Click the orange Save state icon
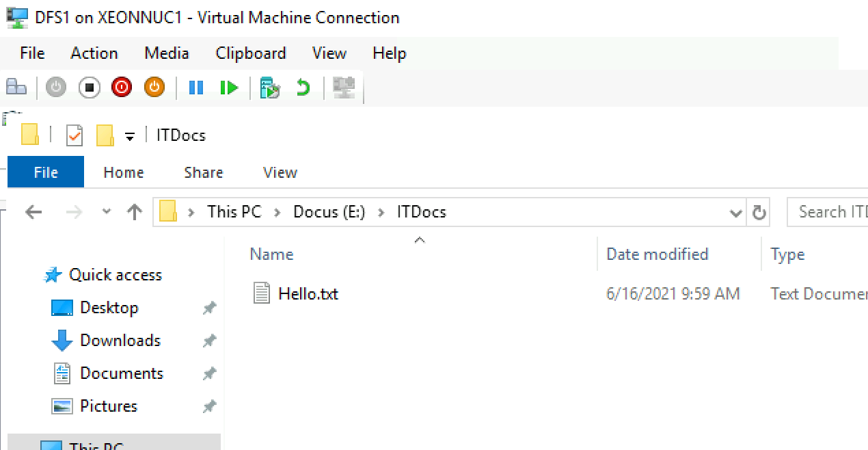Screen dimensions: 868x450 tap(154, 87)
